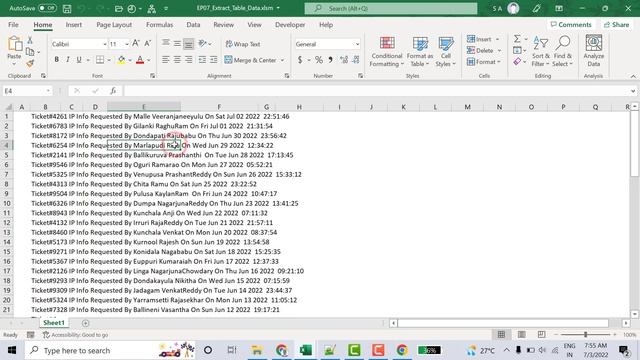Open Comments pane
Viewport: 640px width, 360px height.
pyautogui.click(x=571, y=25)
